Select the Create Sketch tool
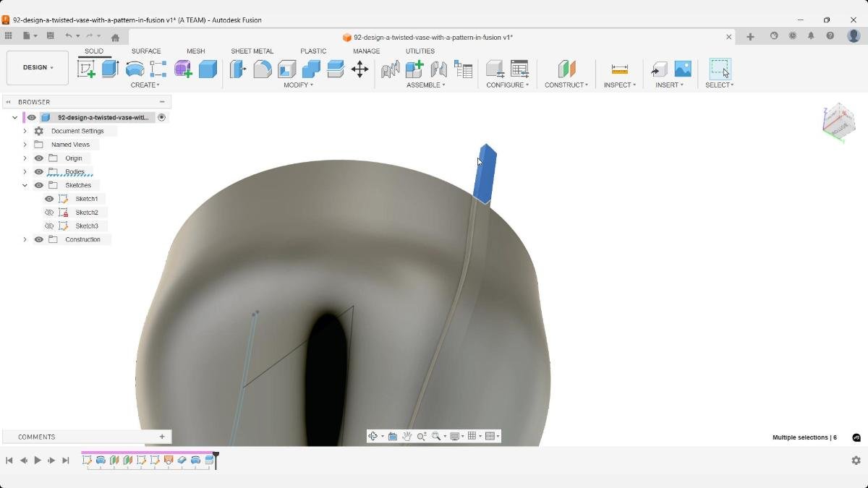The image size is (868, 488). click(86, 69)
